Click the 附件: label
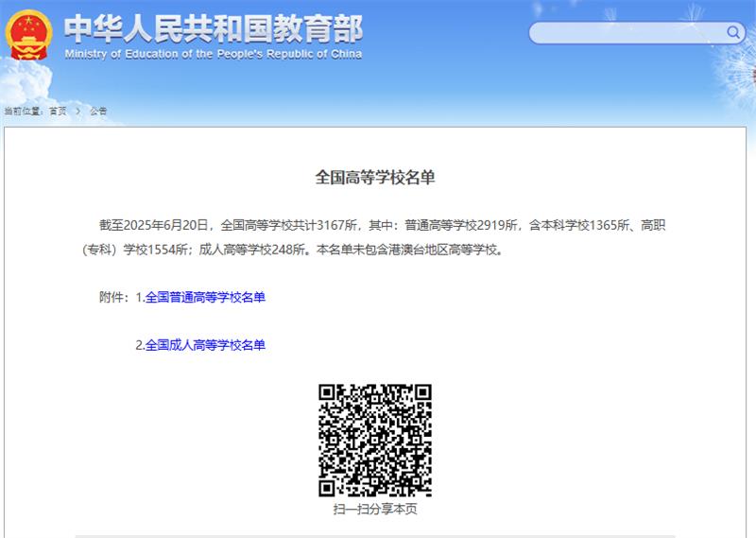This screenshot has width=756, height=538. click(114, 297)
